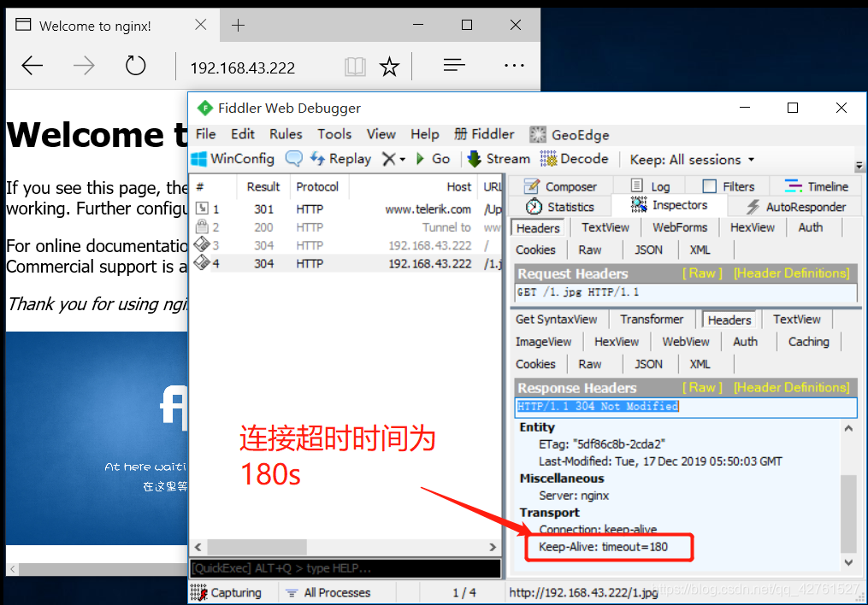This screenshot has width=868, height=605.
Task: Click the Server: nginx header line
Action: [574, 496]
